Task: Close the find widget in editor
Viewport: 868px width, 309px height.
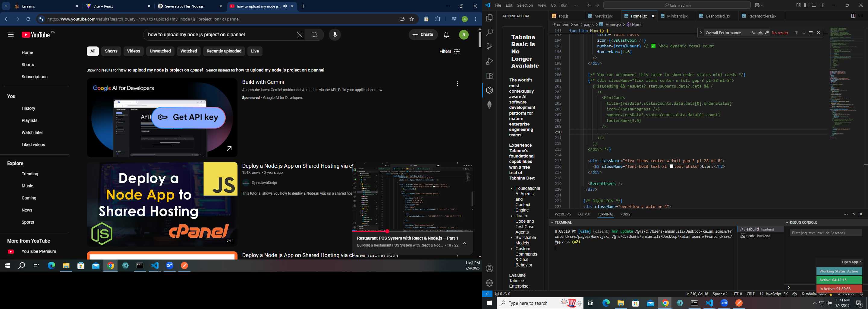Action: click(819, 33)
